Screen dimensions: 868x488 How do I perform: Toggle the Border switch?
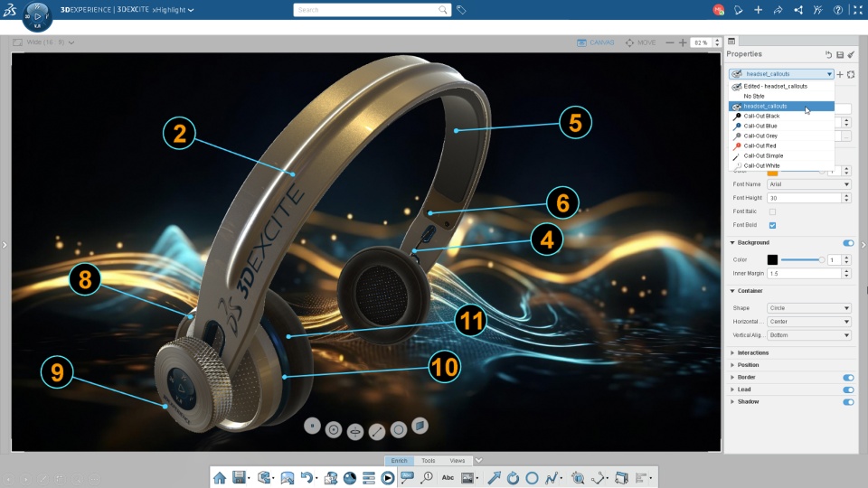click(848, 378)
